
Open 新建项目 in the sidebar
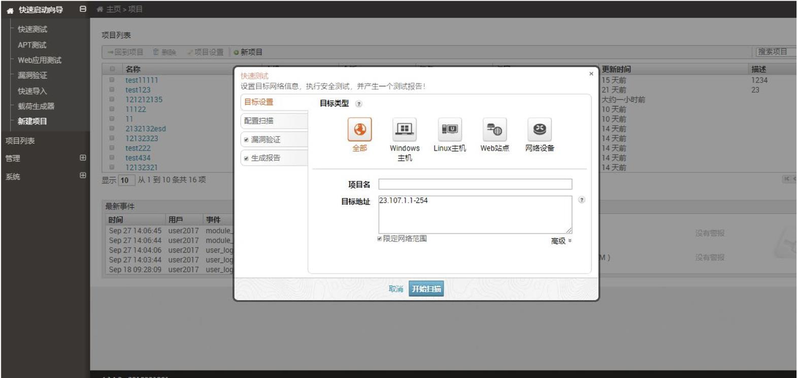[x=33, y=122]
